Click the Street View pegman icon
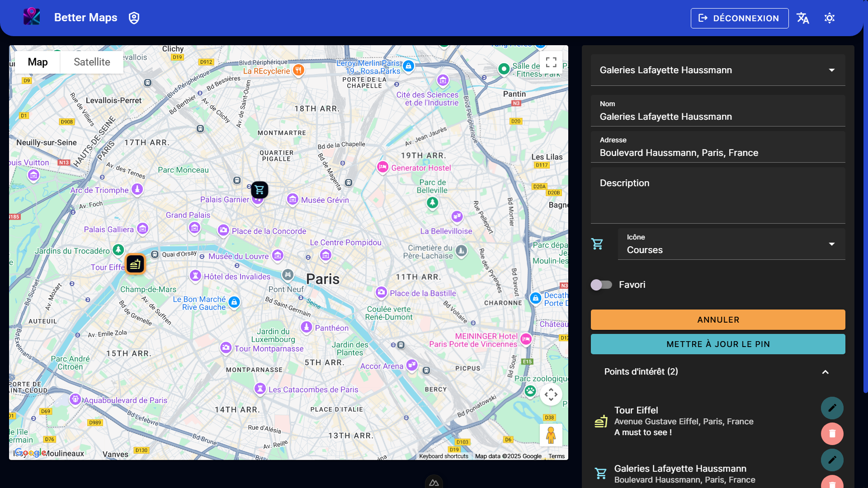This screenshot has height=488, width=868. (551, 435)
